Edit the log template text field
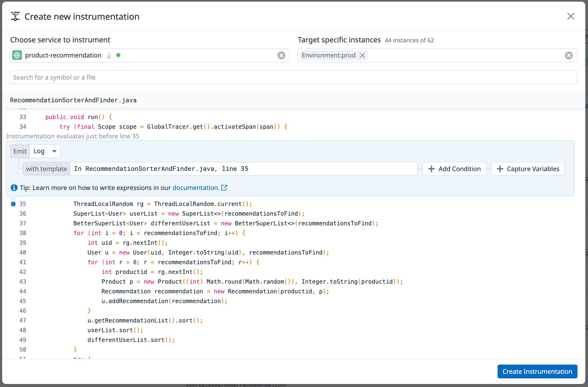Image resolution: width=588 pixels, height=387 pixels. coord(243,169)
